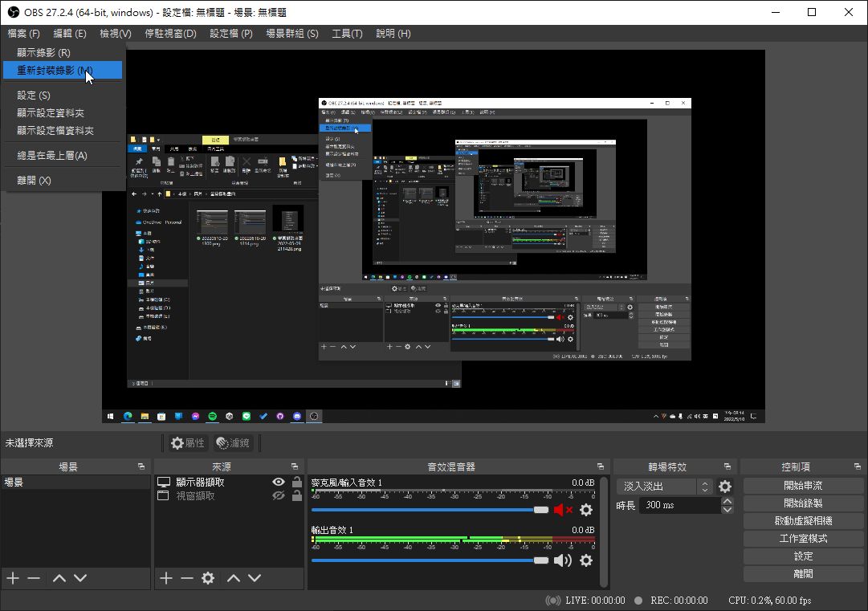Enable 工作室模式 button
This screenshot has height=611, width=868.
pos(803,539)
